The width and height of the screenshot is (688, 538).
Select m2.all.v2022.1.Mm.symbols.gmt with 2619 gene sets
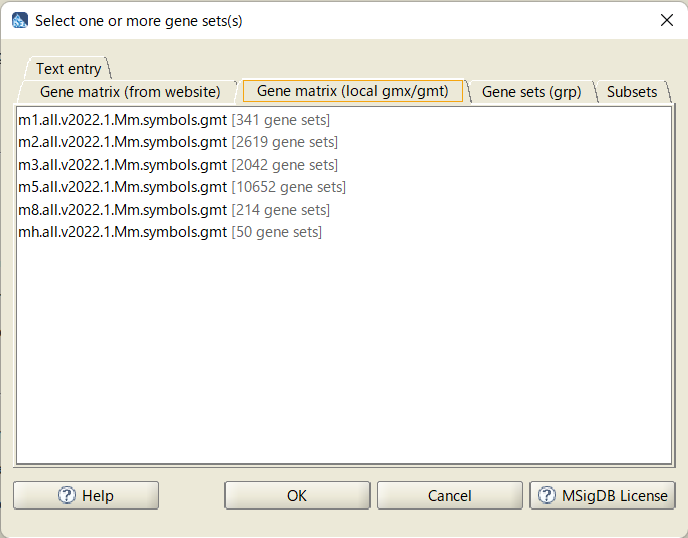pos(178,142)
